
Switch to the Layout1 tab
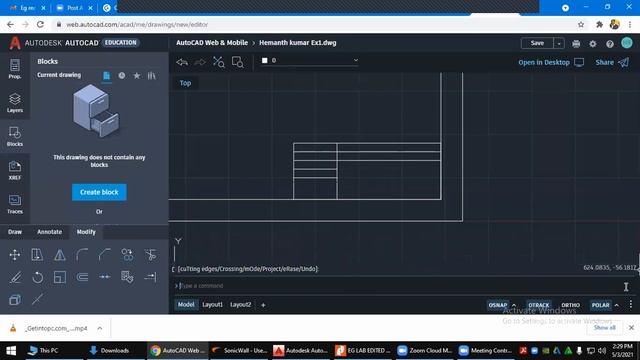click(x=212, y=304)
